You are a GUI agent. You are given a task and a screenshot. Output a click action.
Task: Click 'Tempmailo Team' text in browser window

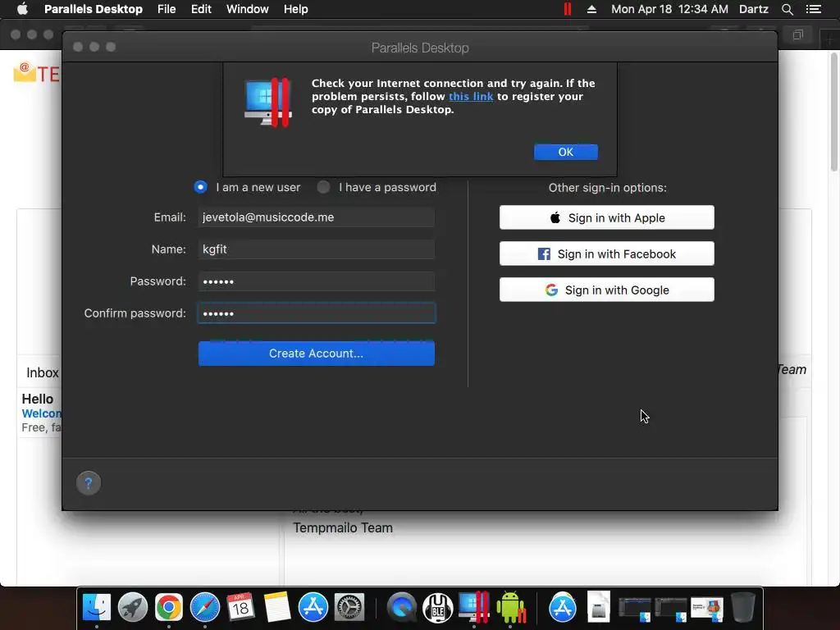pyautogui.click(x=343, y=528)
